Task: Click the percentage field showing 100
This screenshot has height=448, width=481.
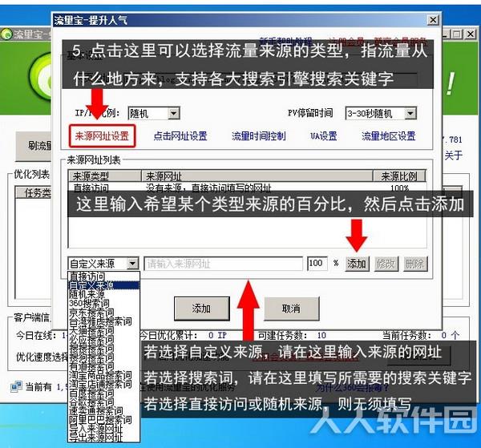Action: pos(317,264)
